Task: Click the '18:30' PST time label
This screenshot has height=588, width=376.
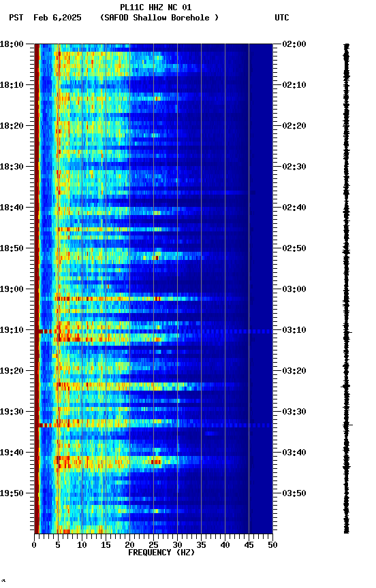Action: click(12, 167)
